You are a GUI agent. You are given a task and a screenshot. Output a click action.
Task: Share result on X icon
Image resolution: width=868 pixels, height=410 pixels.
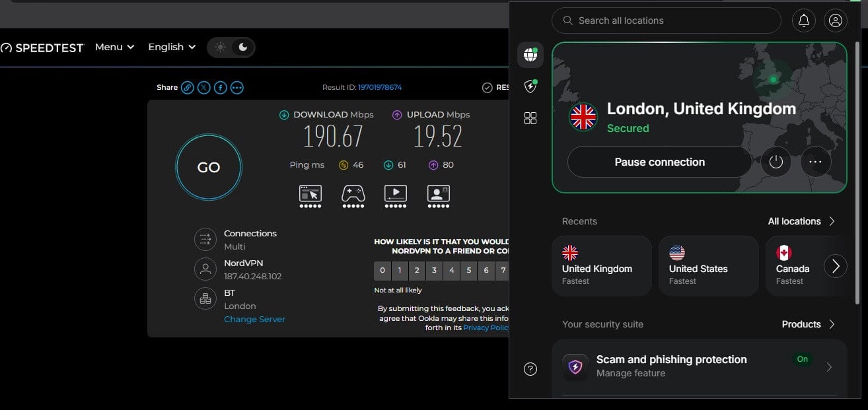tap(203, 87)
